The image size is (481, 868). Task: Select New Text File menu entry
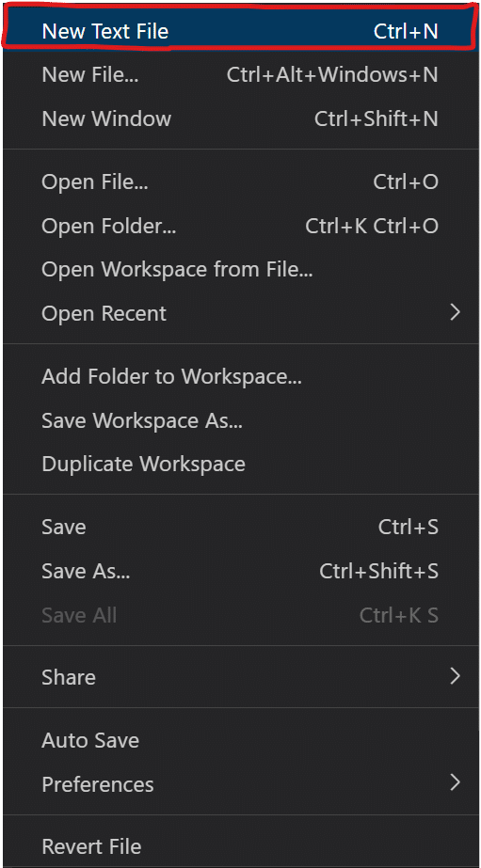(240, 31)
